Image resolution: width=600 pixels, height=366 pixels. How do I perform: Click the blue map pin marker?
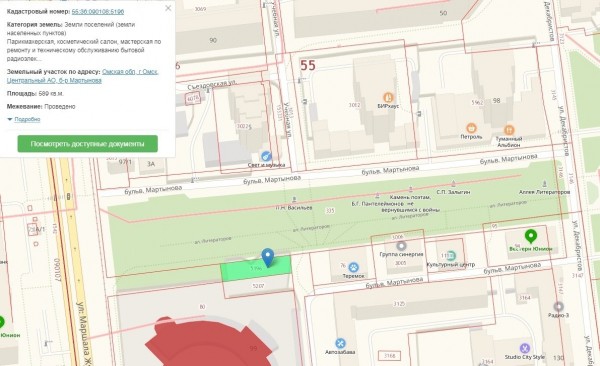click(267, 257)
